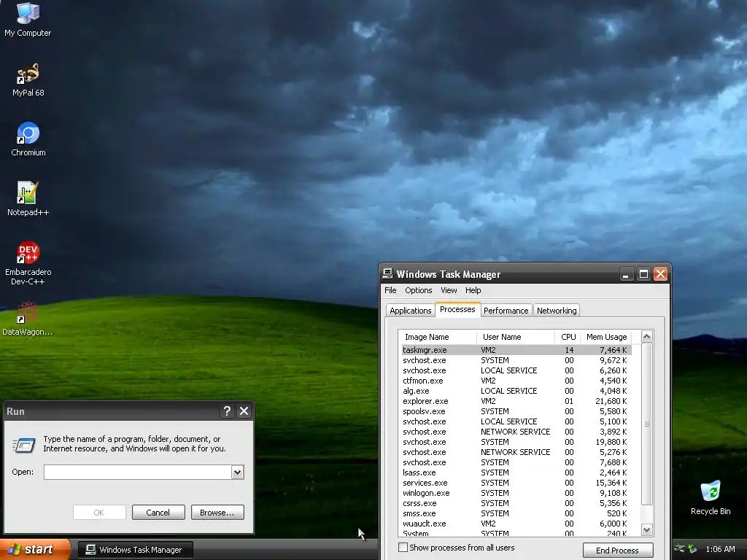Click Browse... in the Run dialog
The image size is (747, 560).
217,513
